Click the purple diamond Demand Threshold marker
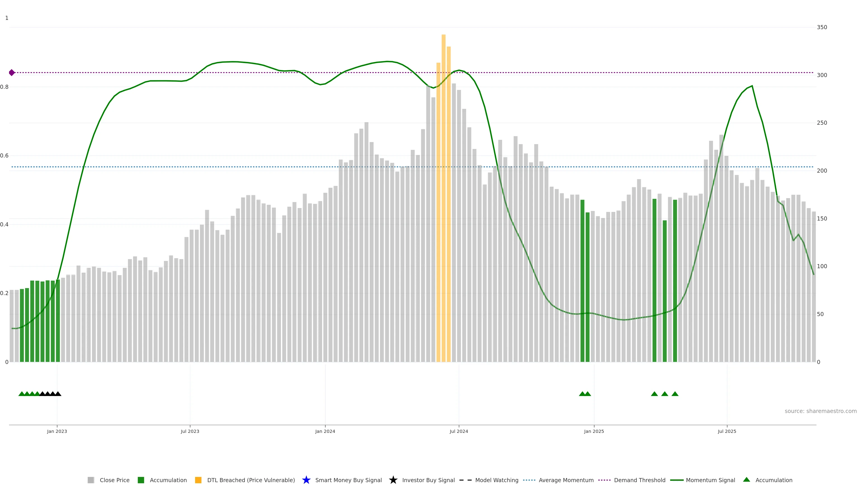The width and height of the screenshot is (868, 488). coord(12,72)
